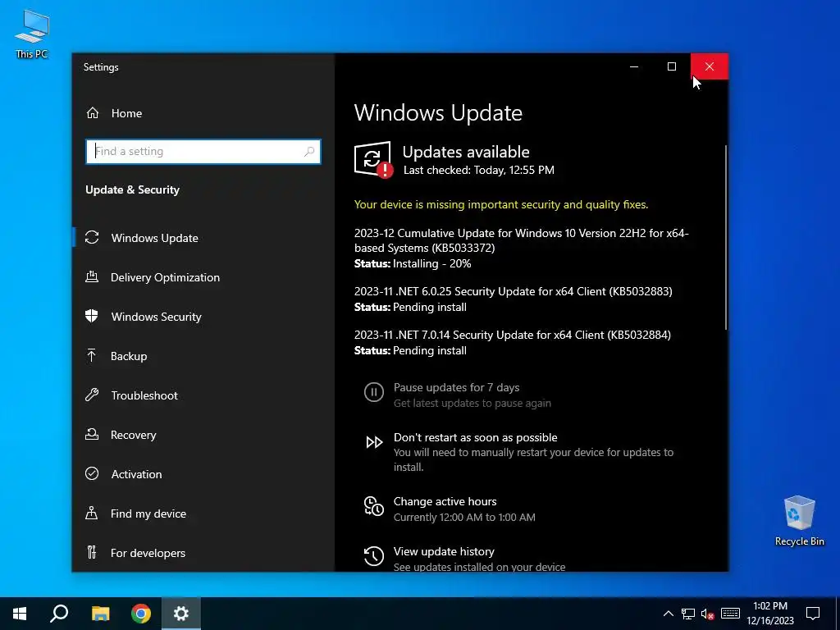This screenshot has width=840, height=630.
Task: Click the search magnifier in Find a setting box
Action: tap(309, 152)
